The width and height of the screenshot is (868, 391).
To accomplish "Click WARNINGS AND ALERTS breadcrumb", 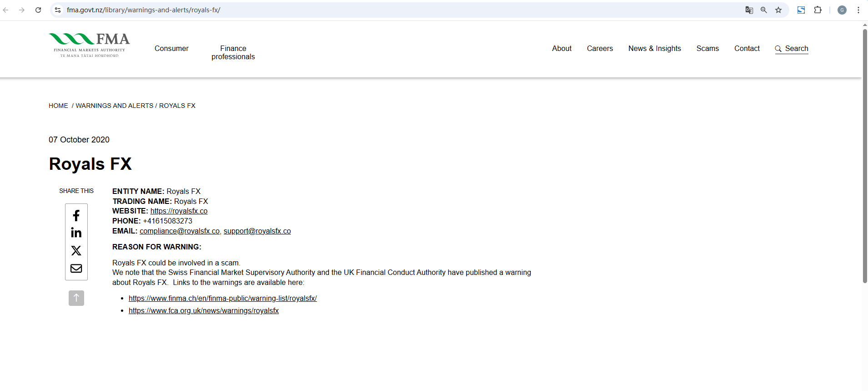I will 115,106.
